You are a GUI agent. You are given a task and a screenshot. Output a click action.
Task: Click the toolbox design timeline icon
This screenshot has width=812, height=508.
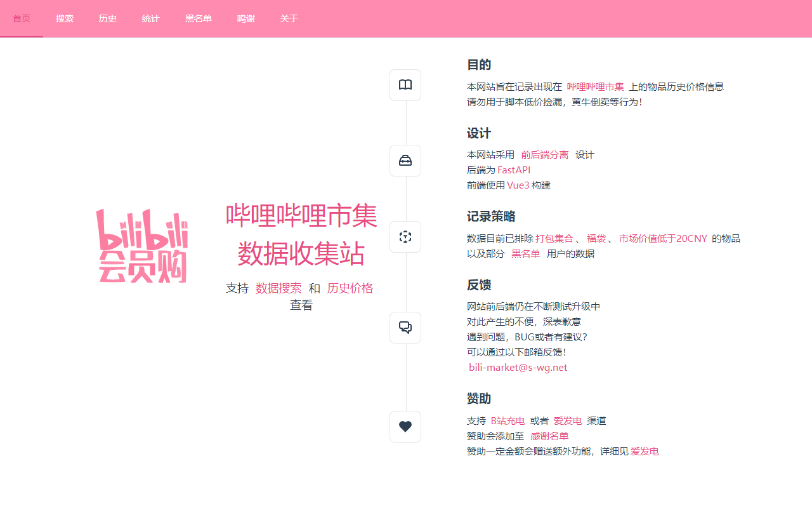405,161
